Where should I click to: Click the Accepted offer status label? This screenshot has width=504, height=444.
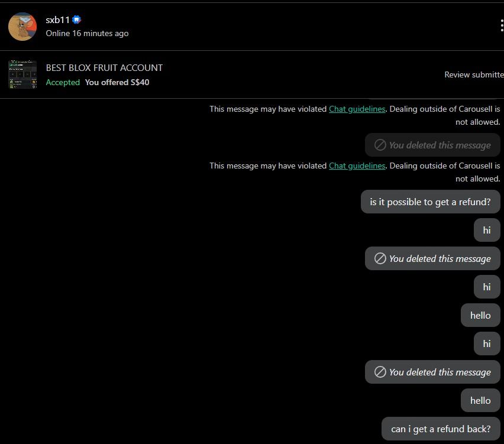[x=63, y=82]
